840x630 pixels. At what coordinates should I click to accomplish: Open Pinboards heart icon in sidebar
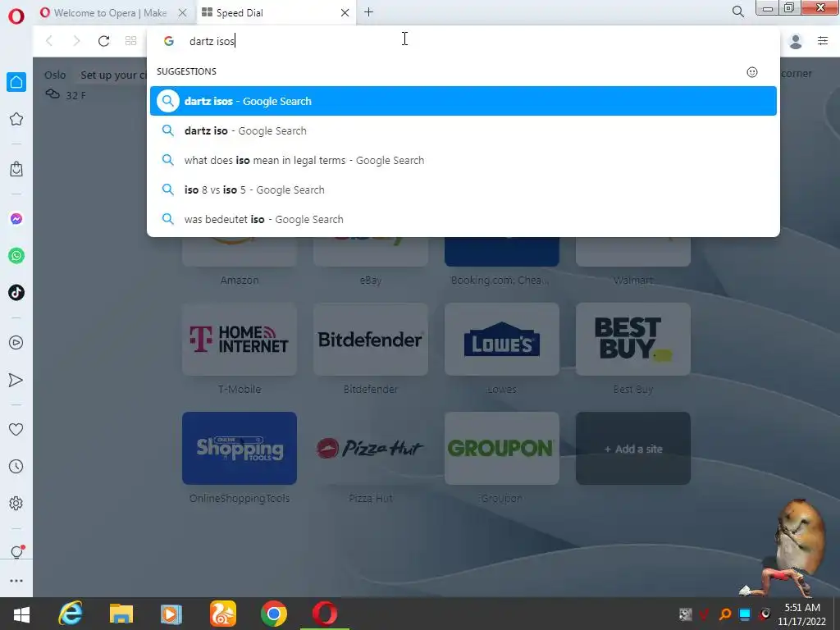16,429
